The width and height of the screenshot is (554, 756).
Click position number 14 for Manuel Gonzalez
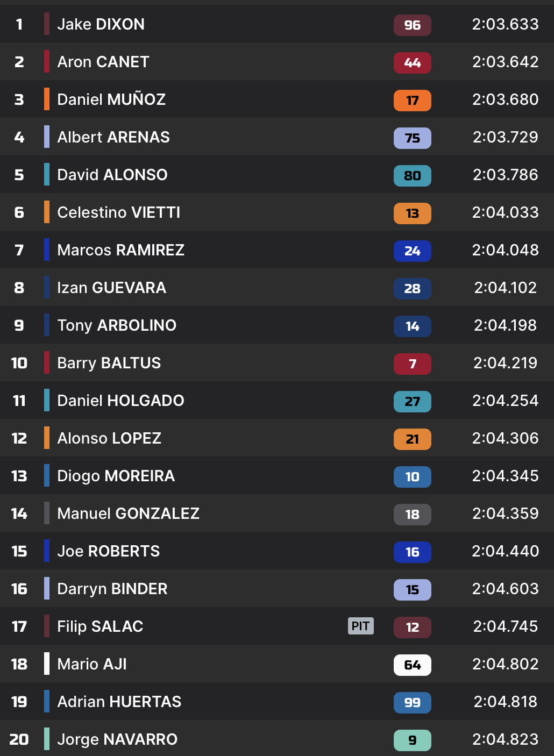click(19, 513)
